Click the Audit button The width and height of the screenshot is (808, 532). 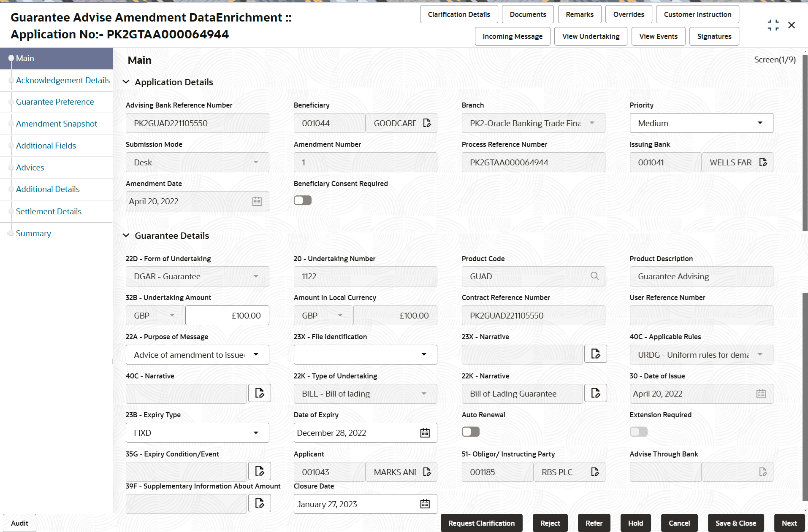[19, 523]
